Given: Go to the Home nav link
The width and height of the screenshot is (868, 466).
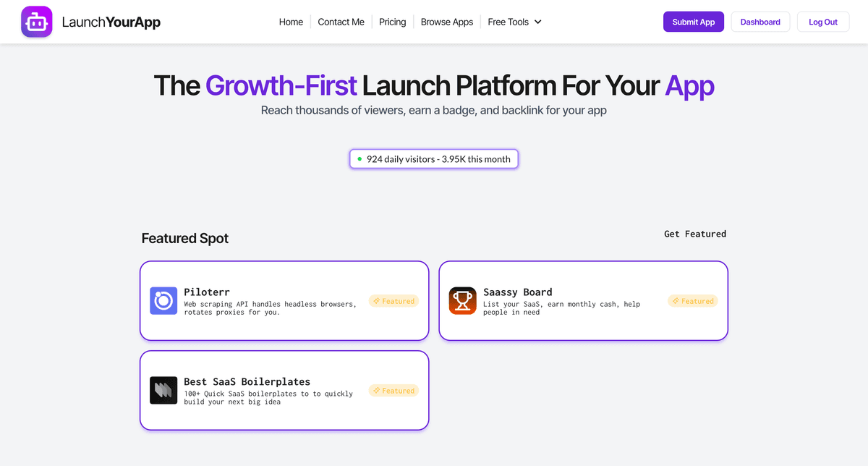Looking at the screenshot, I should [291, 22].
